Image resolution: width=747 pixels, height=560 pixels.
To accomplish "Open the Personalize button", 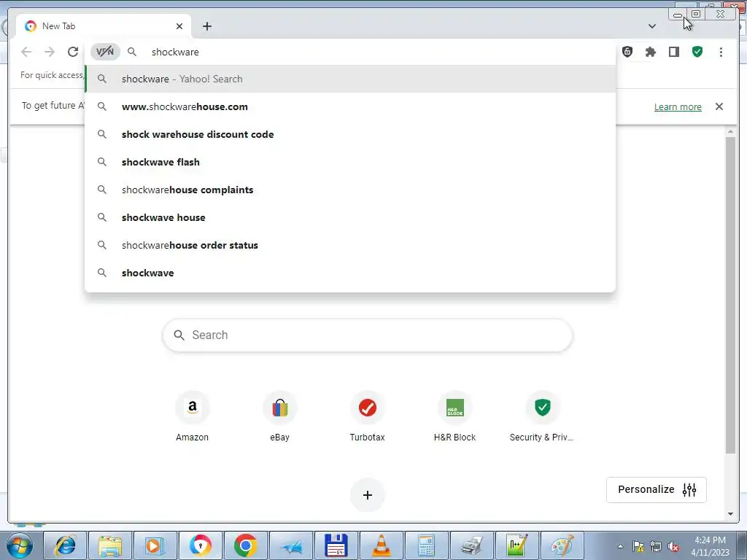I will [656, 489].
